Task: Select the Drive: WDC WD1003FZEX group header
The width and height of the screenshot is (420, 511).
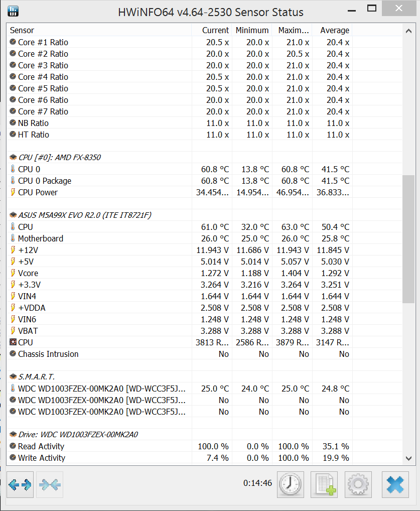Action: click(78, 434)
